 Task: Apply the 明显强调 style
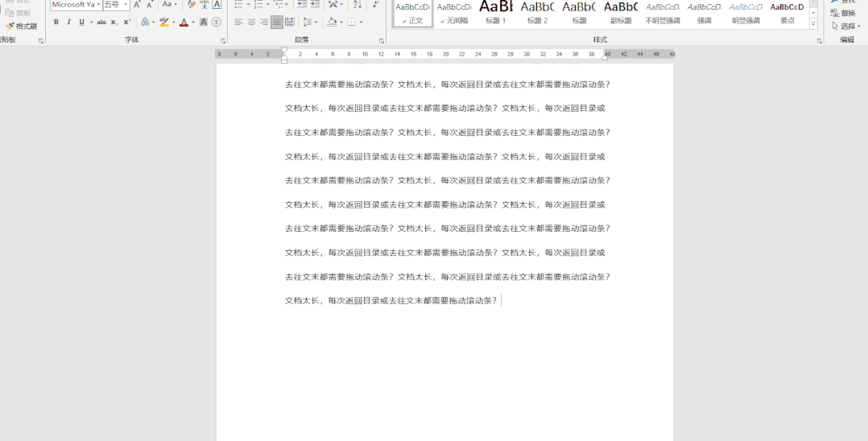[x=745, y=14]
